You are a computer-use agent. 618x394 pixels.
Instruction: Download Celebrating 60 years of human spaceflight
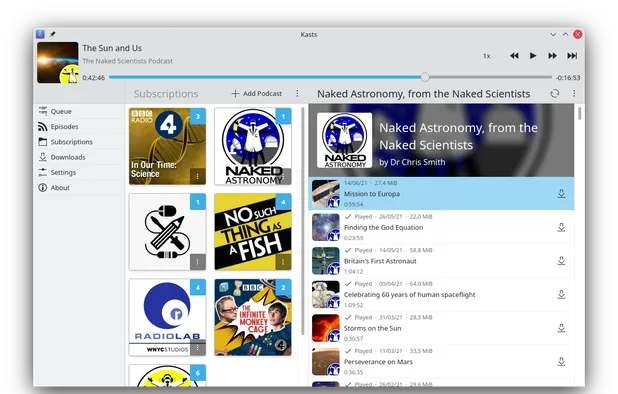[x=561, y=294]
